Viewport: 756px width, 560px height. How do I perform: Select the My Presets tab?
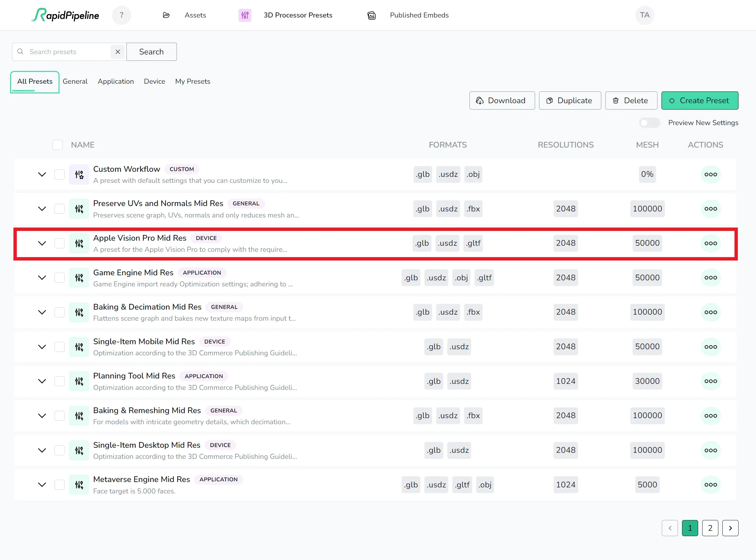(x=192, y=81)
